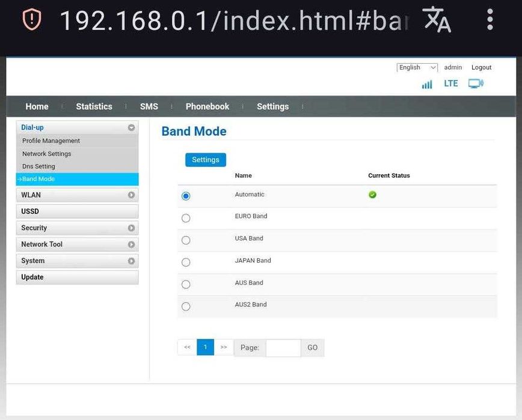Select the USA Band radio button
Viewport: 522px width, 420px height.
click(x=186, y=240)
